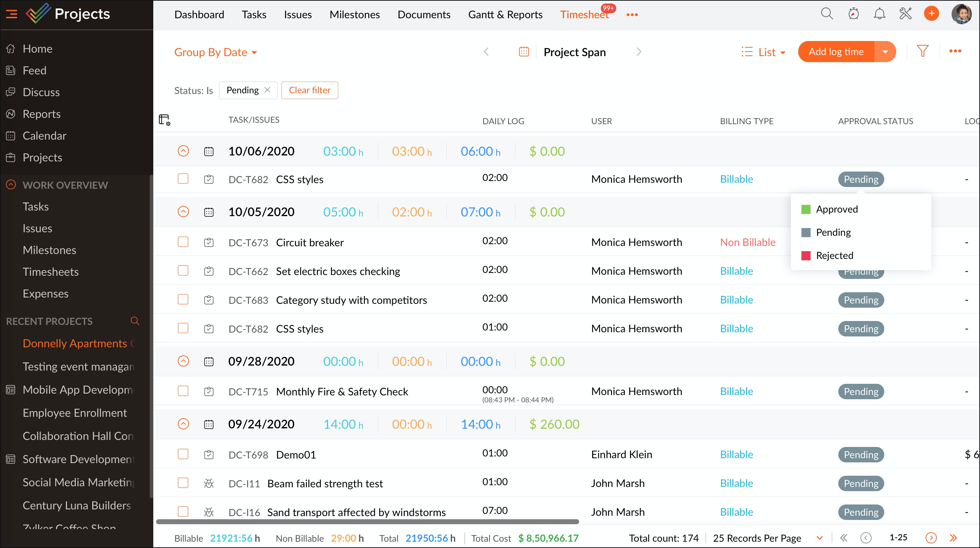Switch to the Gantt & Reports tab
The width and height of the screenshot is (980, 548).
coord(505,14)
